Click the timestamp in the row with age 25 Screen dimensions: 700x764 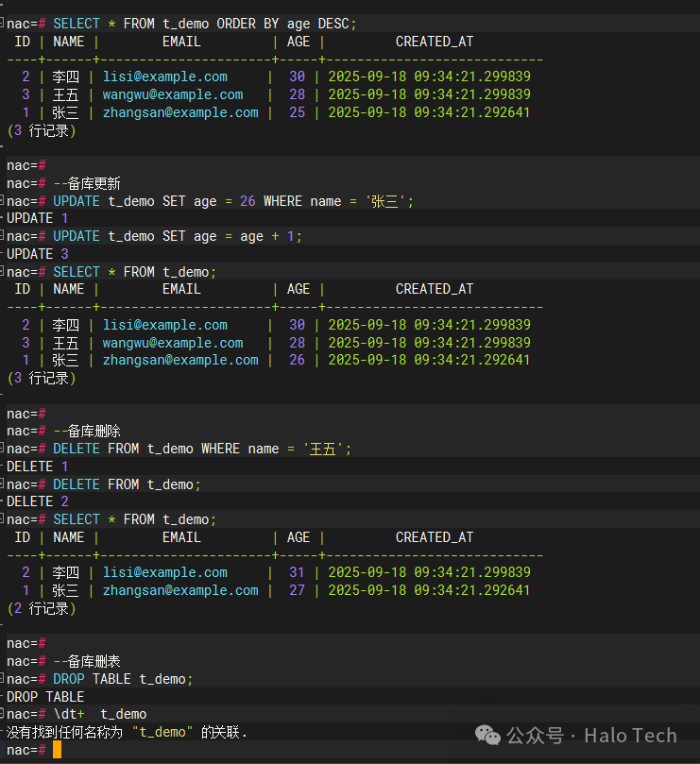(x=430, y=112)
